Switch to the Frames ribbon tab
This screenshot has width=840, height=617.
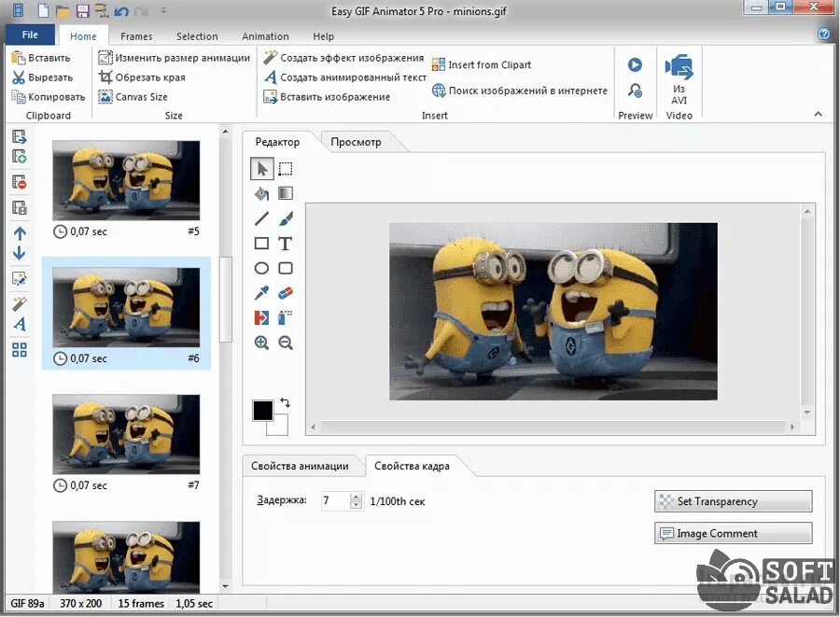[x=136, y=36]
